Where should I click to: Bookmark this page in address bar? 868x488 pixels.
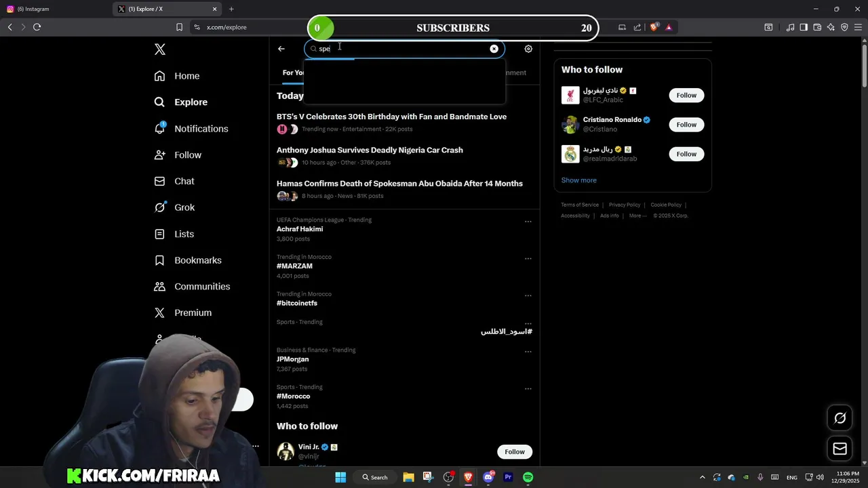pyautogui.click(x=179, y=27)
